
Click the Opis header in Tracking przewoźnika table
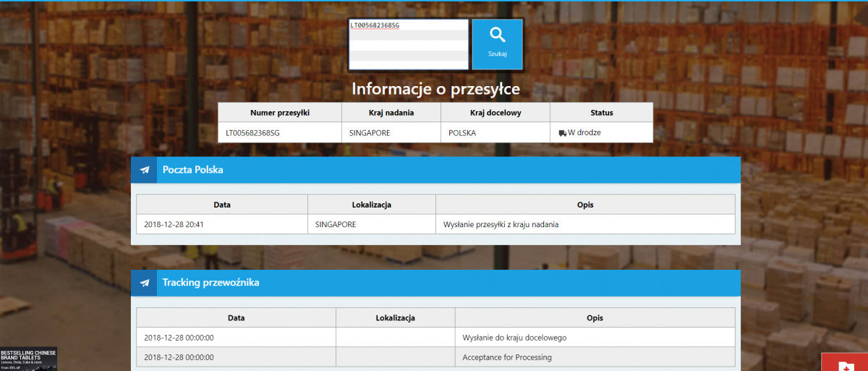coord(595,317)
